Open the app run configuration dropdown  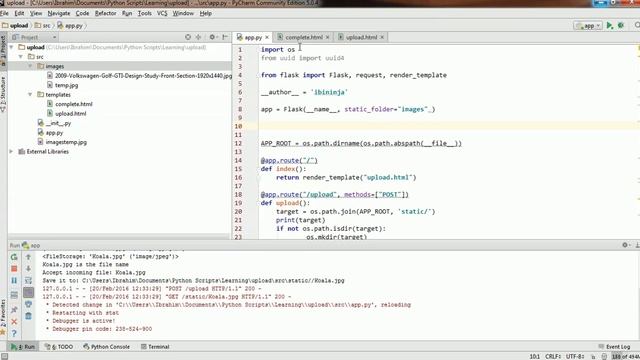pyautogui.click(x=588, y=26)
